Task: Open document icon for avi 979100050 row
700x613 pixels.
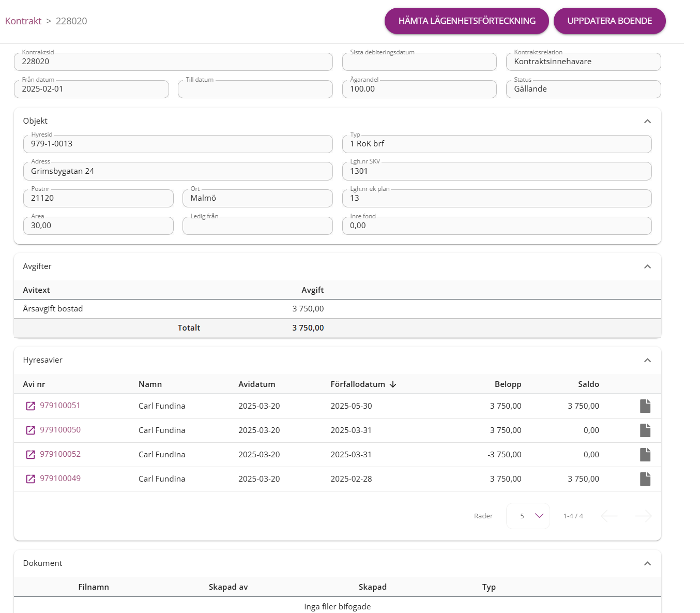Action: (645, 430)
